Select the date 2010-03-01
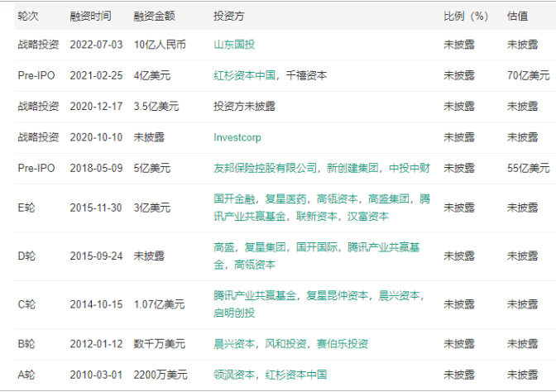Image resolution: width=556 pixels, height=392 pixels. pos(96,375)
